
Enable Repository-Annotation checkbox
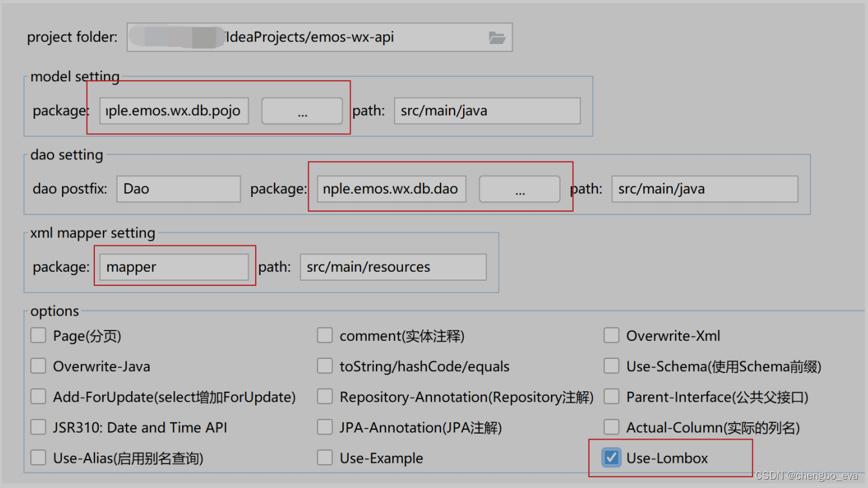(x=325, y=396)
